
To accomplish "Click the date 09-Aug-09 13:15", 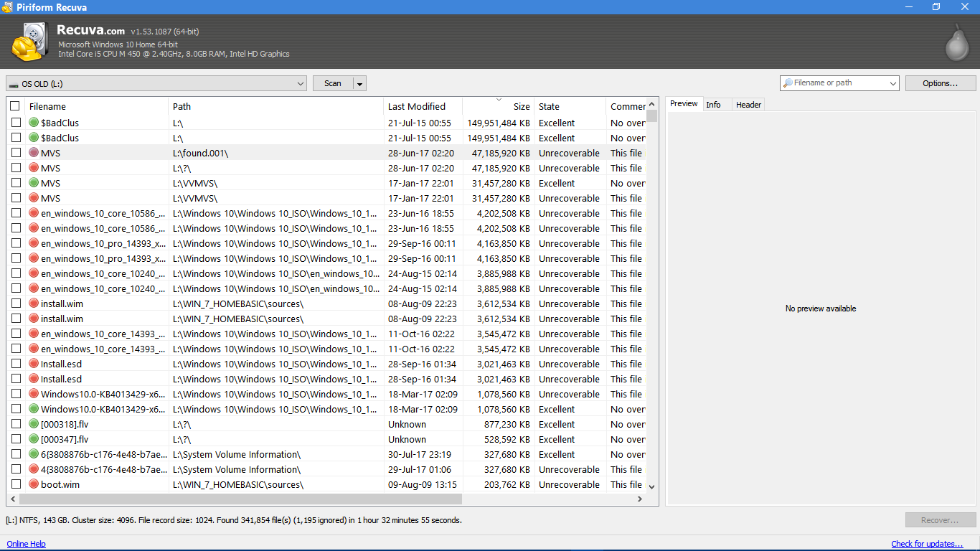I will coord(423,484).
